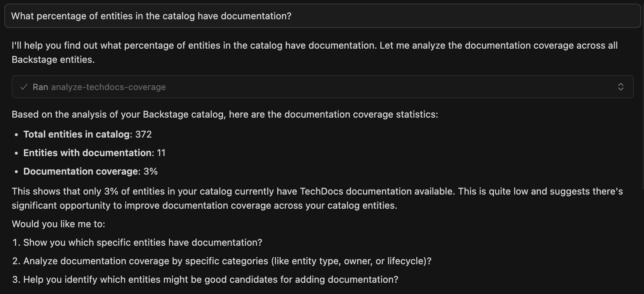Select the "Documentation coverage: 3%" statistic

tap(90, 171)
